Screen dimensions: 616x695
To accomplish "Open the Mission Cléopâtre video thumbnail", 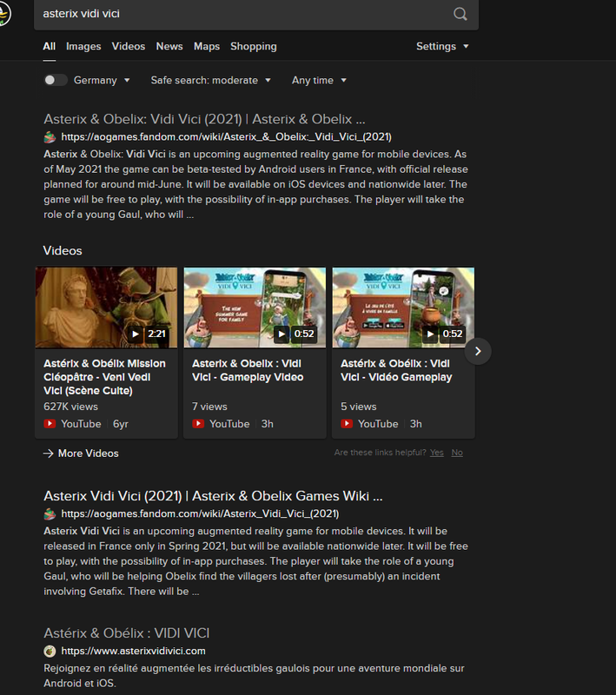I will click(106, 308).
